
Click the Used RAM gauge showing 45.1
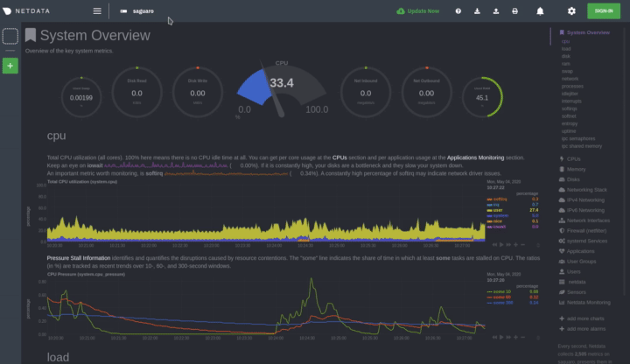(x=482, y=97)
